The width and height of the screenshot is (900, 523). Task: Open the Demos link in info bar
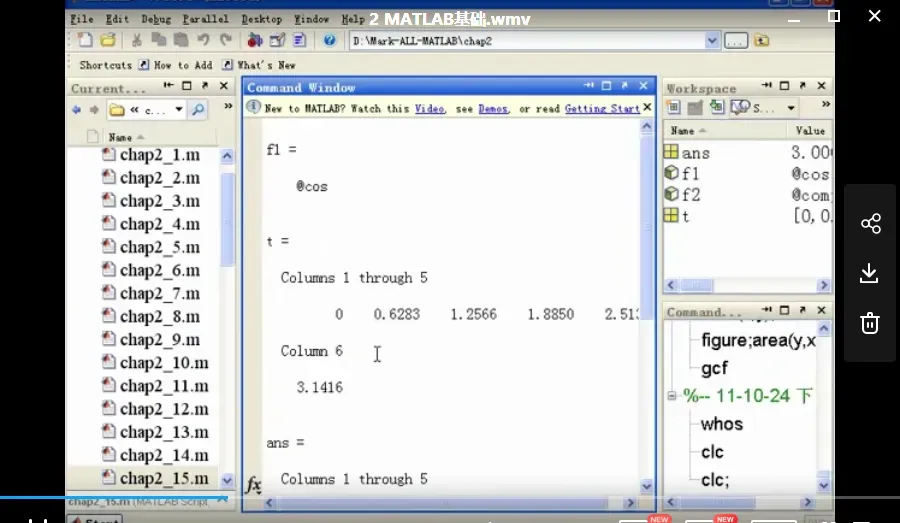point(494,109)
